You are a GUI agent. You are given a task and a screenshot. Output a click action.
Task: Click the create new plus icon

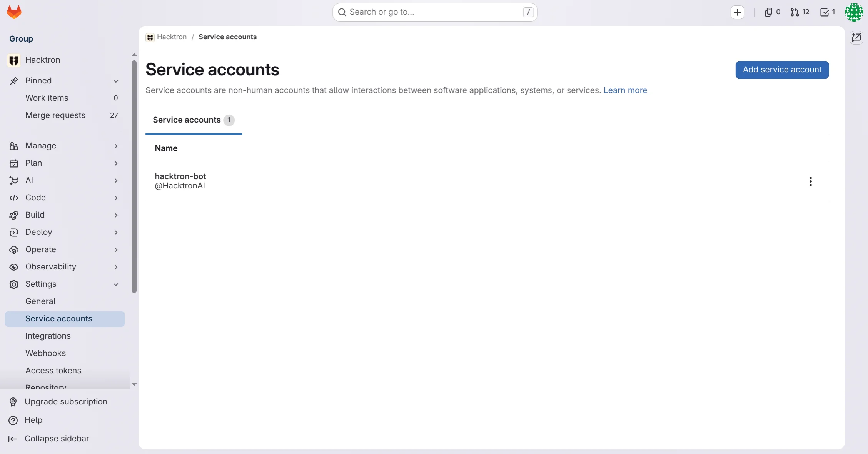point(737,12)
